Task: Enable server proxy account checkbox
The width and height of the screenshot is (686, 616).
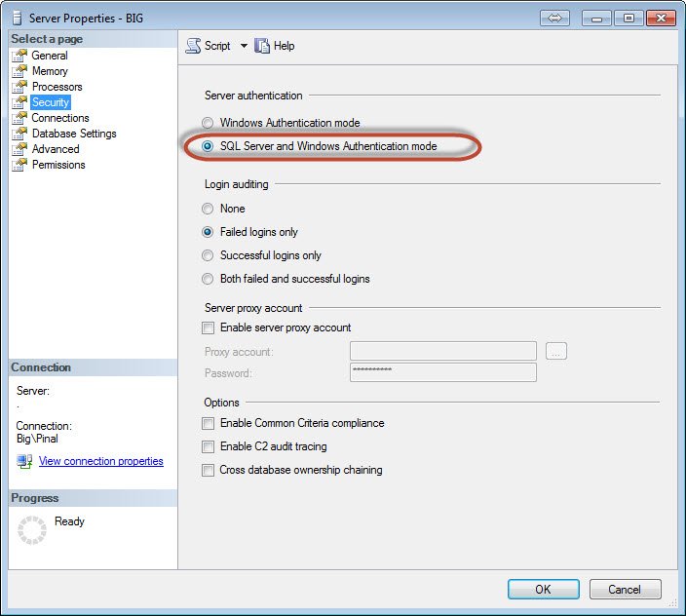Action: (209, 327)
